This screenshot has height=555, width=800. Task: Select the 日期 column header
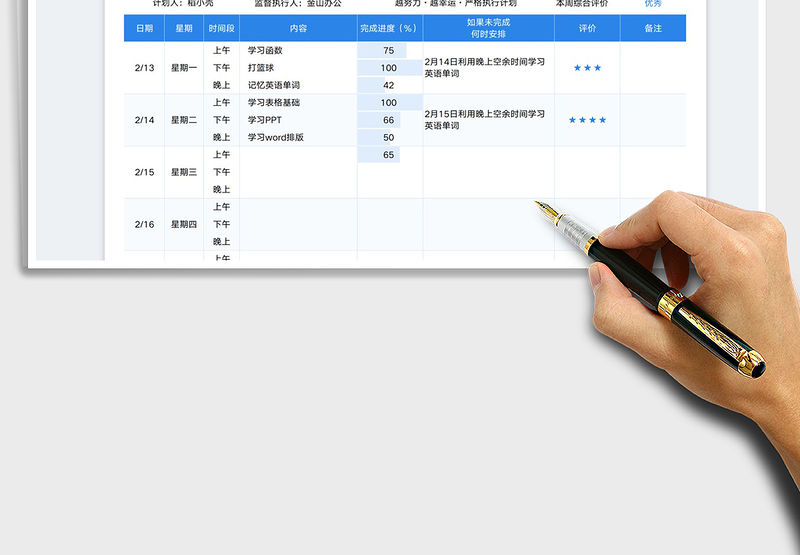pos(144,28)
